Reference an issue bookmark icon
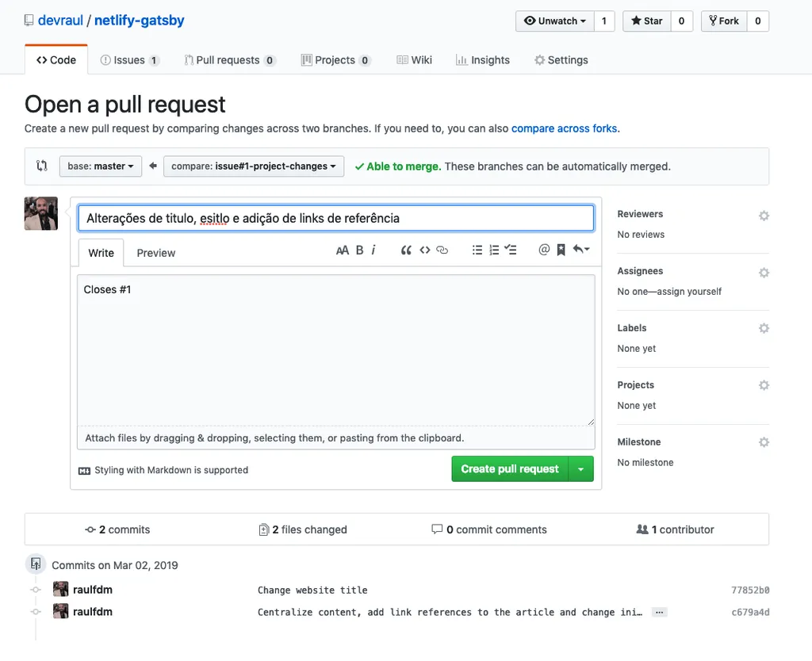The image size is (812, 661). point(561,250)
